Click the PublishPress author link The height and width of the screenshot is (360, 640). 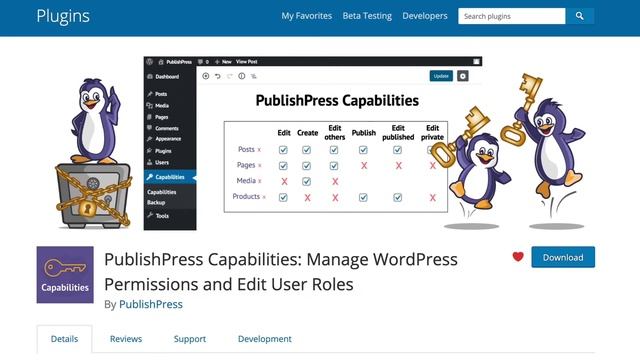coord(151,304)
